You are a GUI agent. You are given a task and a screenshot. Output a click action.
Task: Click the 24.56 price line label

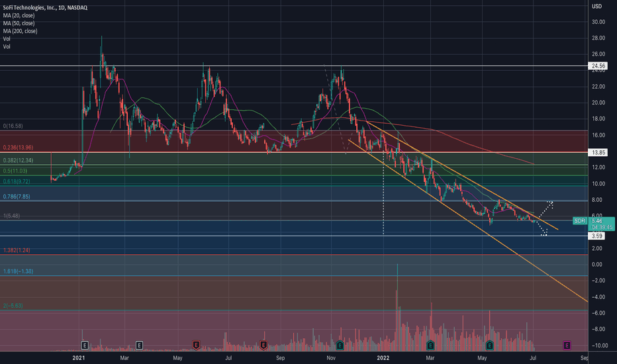[597, 66]
